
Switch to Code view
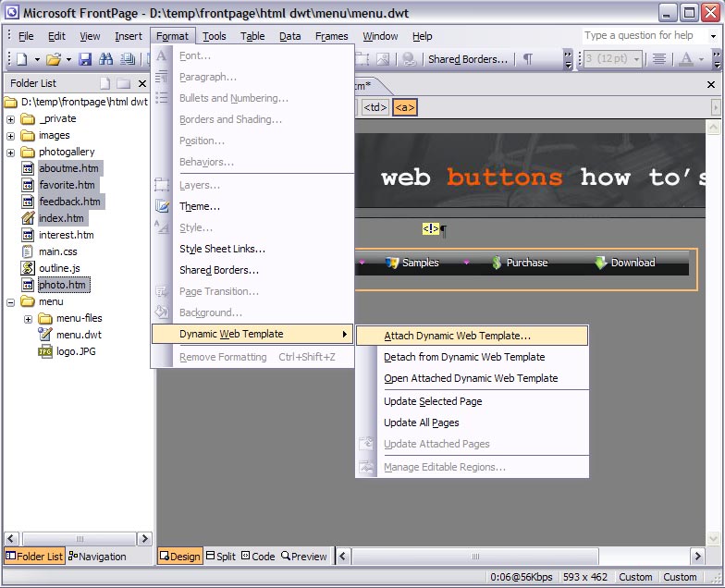coord(258,557)
